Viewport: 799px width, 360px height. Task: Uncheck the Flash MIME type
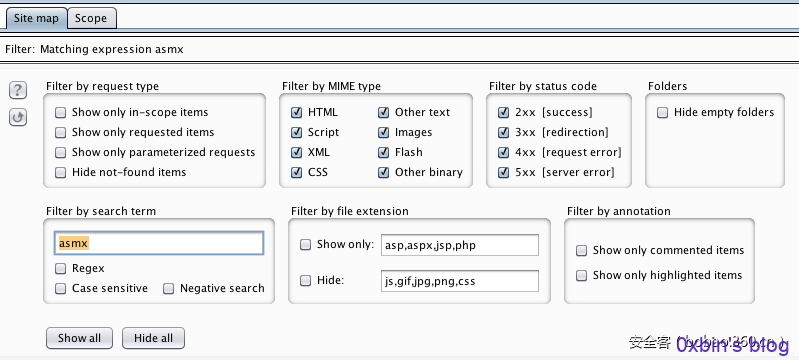(383, 152)
